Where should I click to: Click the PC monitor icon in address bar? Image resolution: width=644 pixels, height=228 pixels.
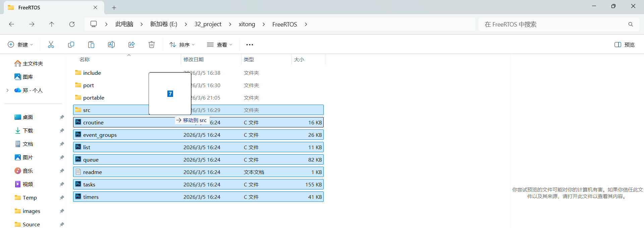pos(94,24)
